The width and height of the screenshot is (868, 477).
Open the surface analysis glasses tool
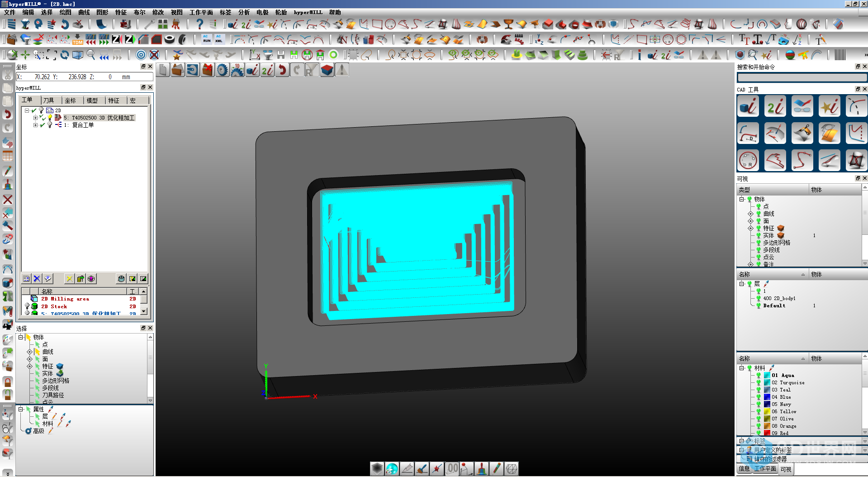(802, 106)
